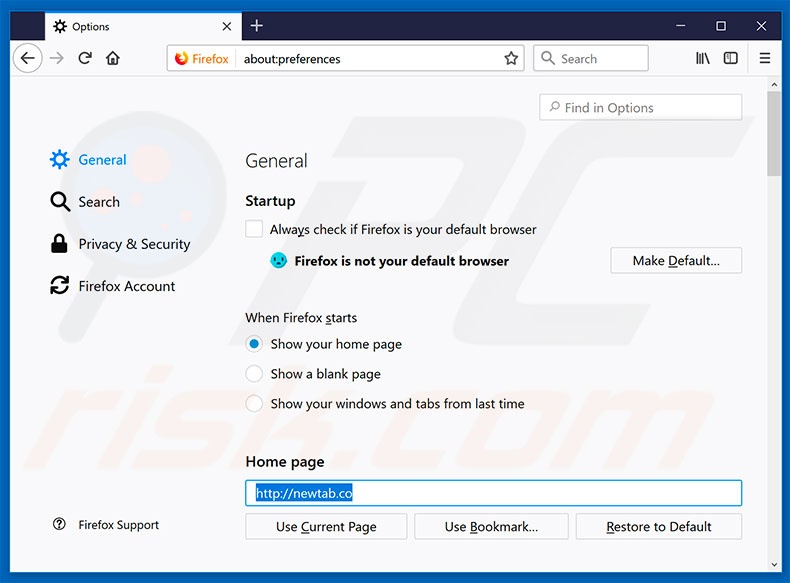790x583 pixels.
Task: Switch to the Options tab
Action: pos(143,26)
